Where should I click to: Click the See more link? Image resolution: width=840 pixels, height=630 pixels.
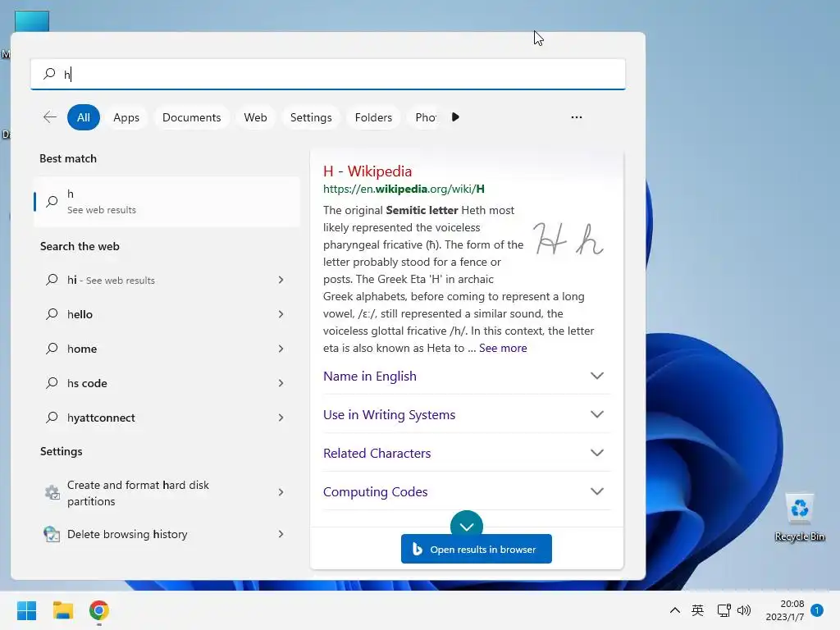click(503, 348)
